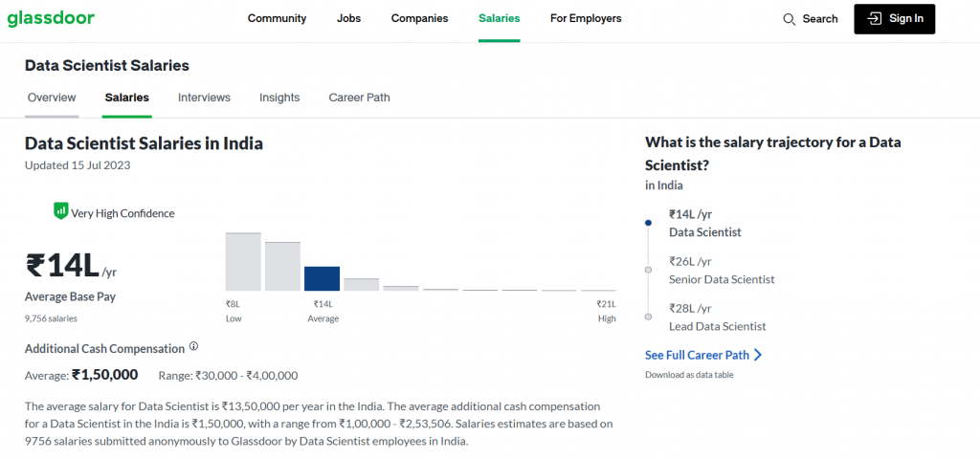Click the ₹1,50,000 average compensation value
The image size is (980, 459).
[x=105, y=375]
